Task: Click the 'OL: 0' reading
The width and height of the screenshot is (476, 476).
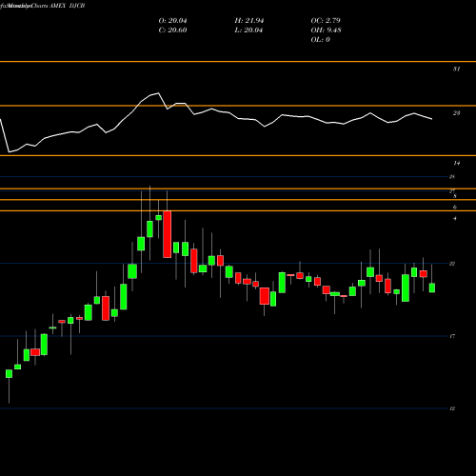Action: (x=321, y=40)
